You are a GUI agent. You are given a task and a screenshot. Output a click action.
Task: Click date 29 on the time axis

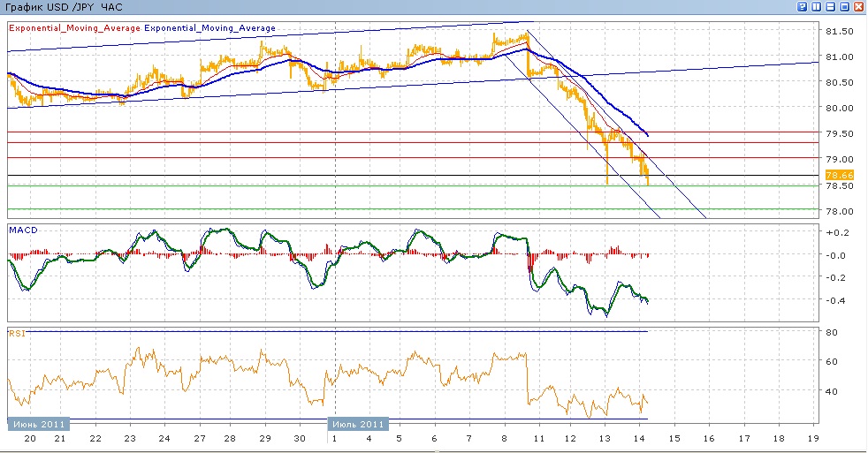266,439
